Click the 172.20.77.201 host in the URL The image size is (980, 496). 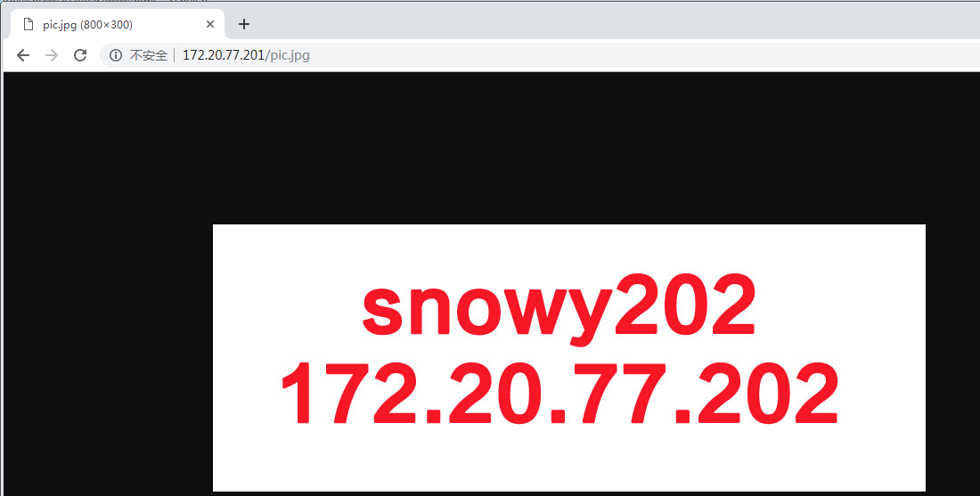pos(223,55)
